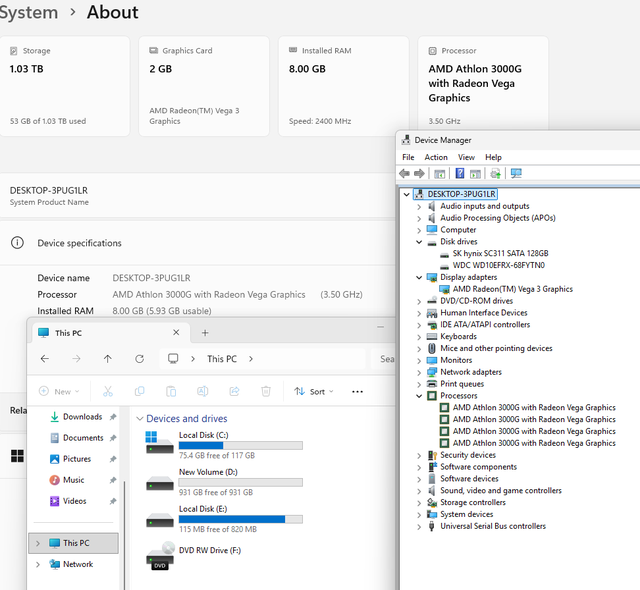Viewport: 640px width, 590px height.
Task: Open the New dropdown in Explorer
Action: point(59,391)
